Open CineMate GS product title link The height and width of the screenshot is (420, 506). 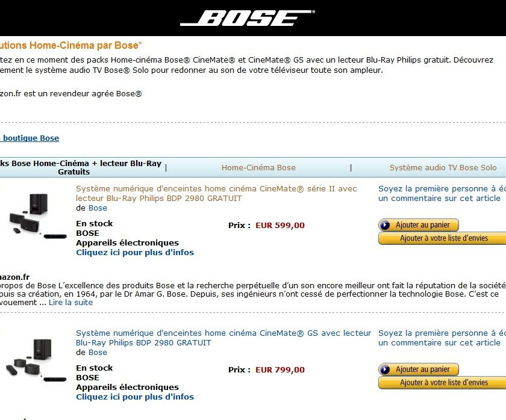coord(223,338)
